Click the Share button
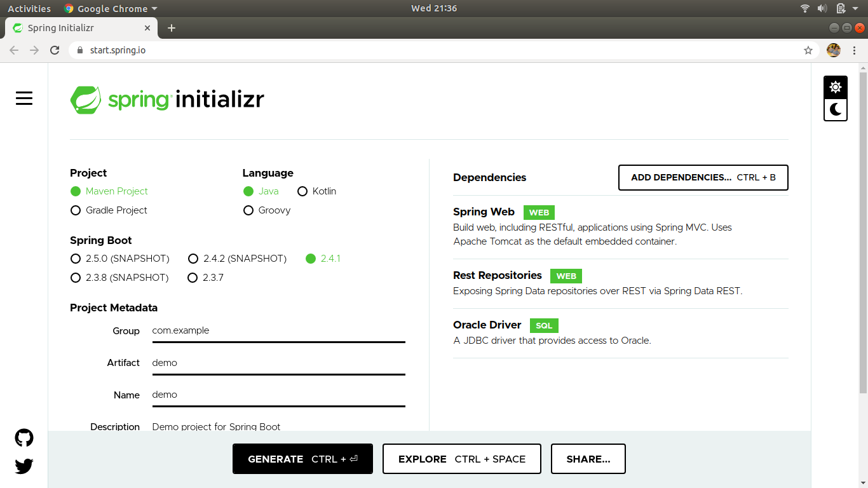The width and height of the screenshot is (868, 488). (588, 459)
